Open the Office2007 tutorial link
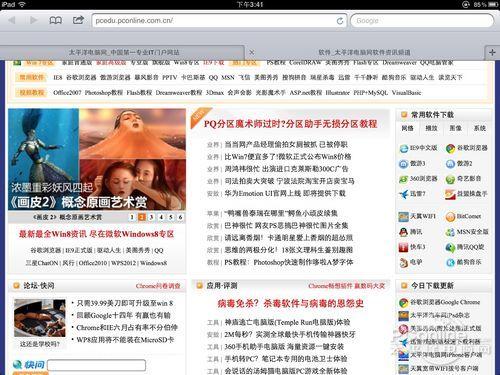The height and width of the screenshot is (375, 500). click(67, 93)
